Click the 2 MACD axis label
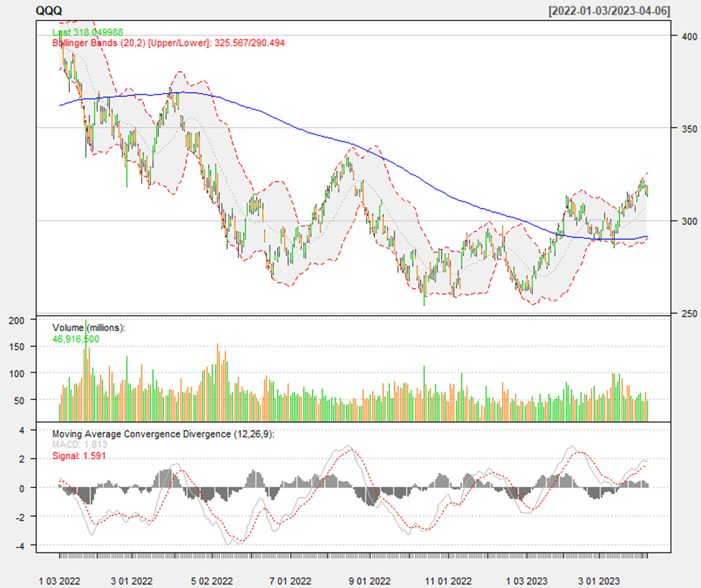The width and height of the screenshot is (701, 588). (x=22, y=460)
